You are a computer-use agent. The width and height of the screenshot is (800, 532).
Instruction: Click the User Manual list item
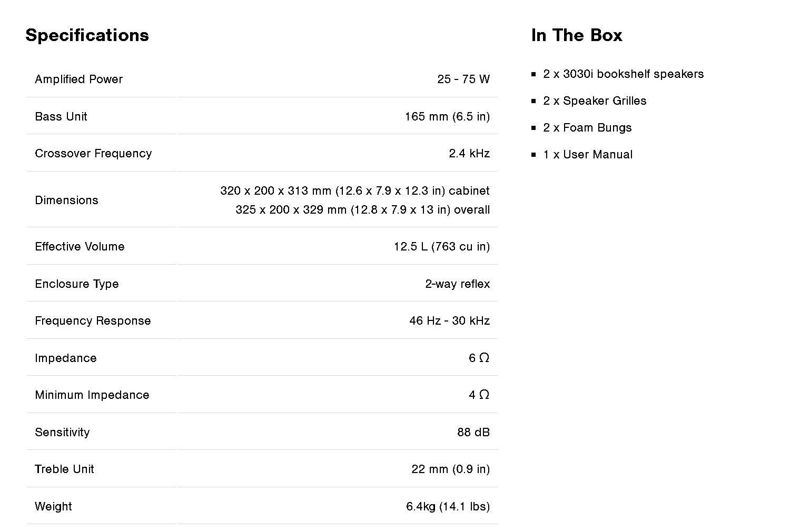(x=588, y=154)
